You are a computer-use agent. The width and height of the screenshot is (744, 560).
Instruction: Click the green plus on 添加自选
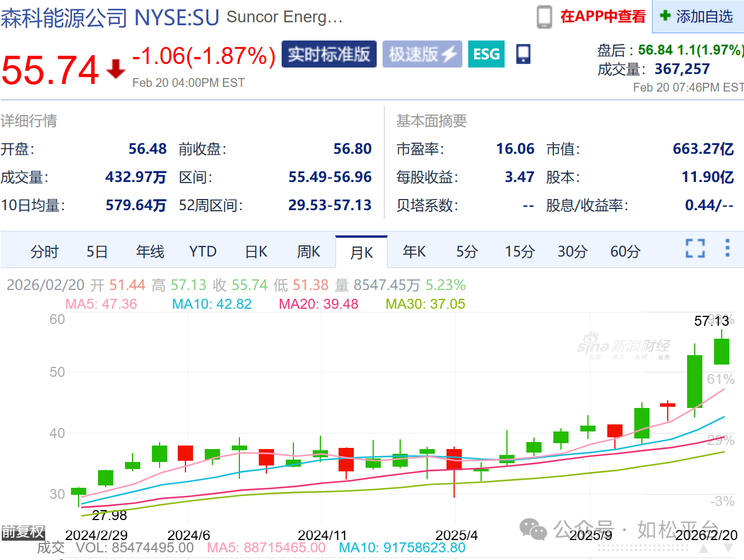click(x=665, y=16)
